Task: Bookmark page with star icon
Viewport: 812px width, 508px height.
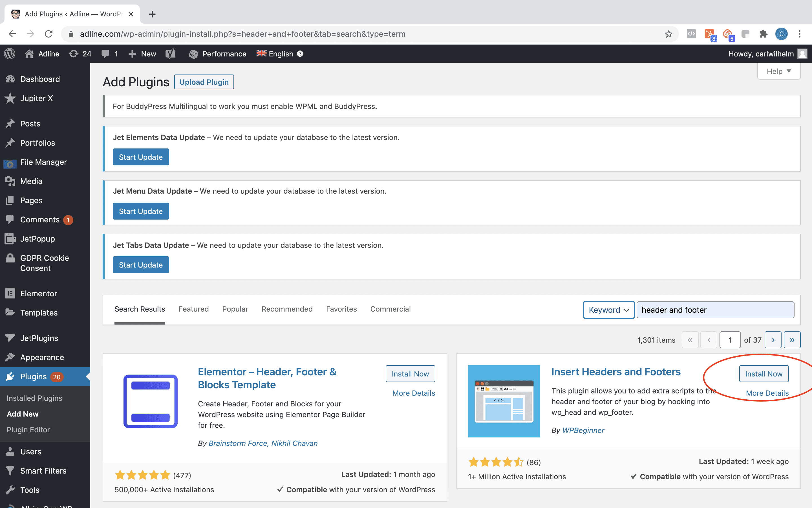Action: click(x=669, y=34)
